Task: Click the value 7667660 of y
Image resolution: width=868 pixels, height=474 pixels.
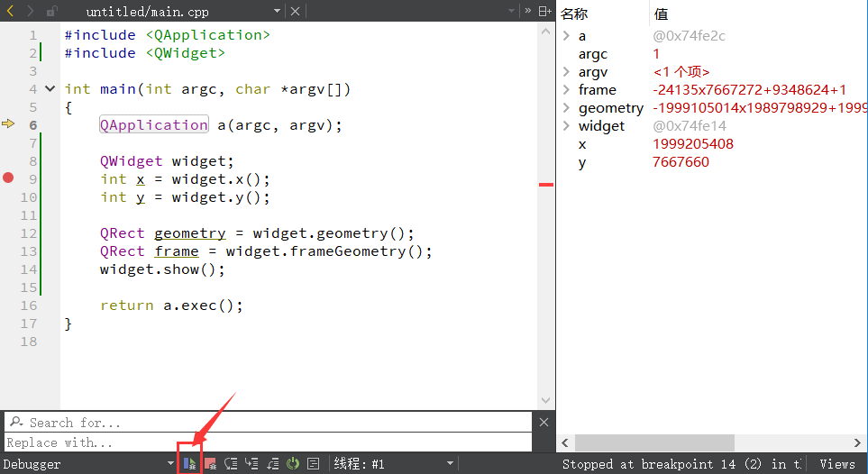Action: tap(681, 161)
